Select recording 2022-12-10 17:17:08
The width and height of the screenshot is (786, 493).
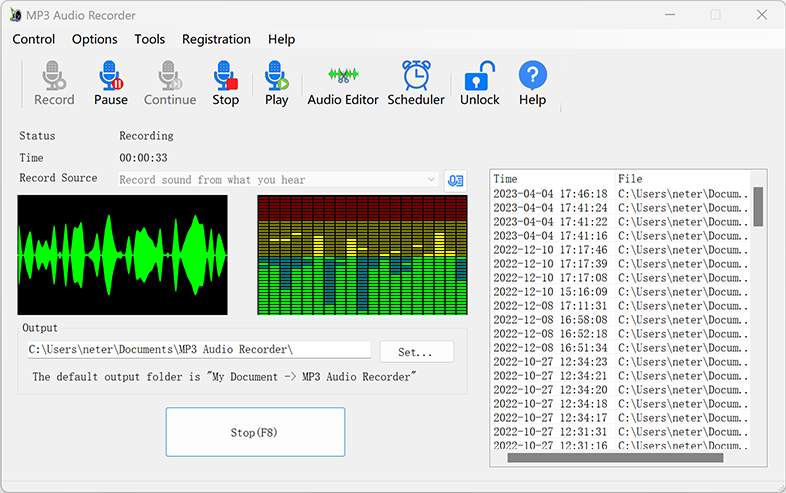620,278
